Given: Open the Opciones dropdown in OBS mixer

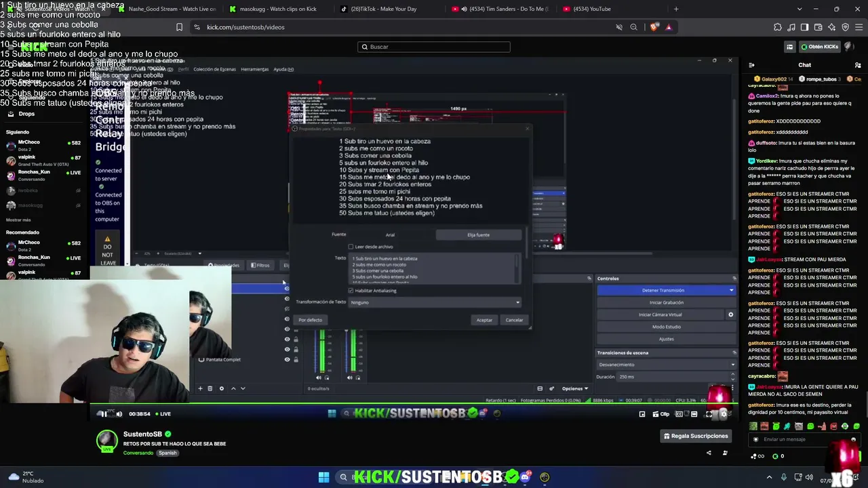Looking at the screenshot, I should click(575, 388).
